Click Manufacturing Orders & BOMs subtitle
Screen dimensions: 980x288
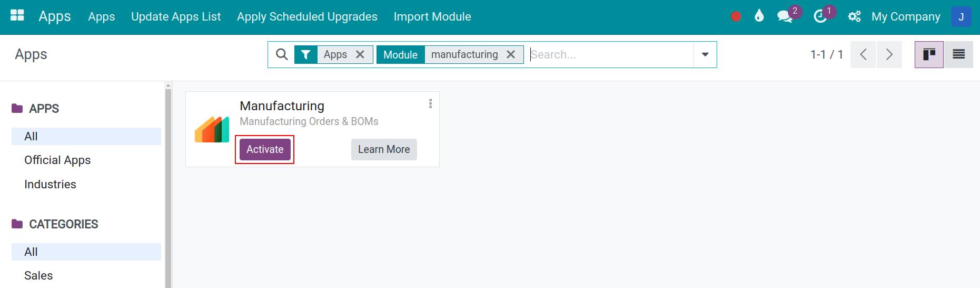[x=309, y=121]
